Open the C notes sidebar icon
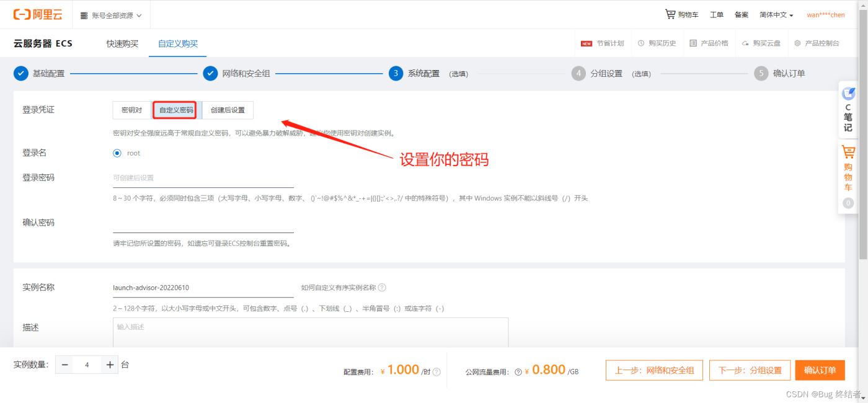Image resolution: width=868 pixels, height=403 pixels. (848, 94)
